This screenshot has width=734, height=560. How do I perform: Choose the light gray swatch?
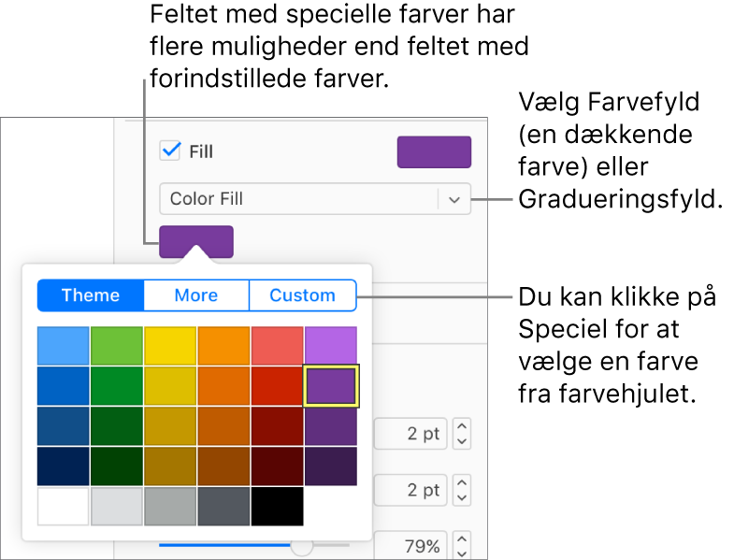117,506
